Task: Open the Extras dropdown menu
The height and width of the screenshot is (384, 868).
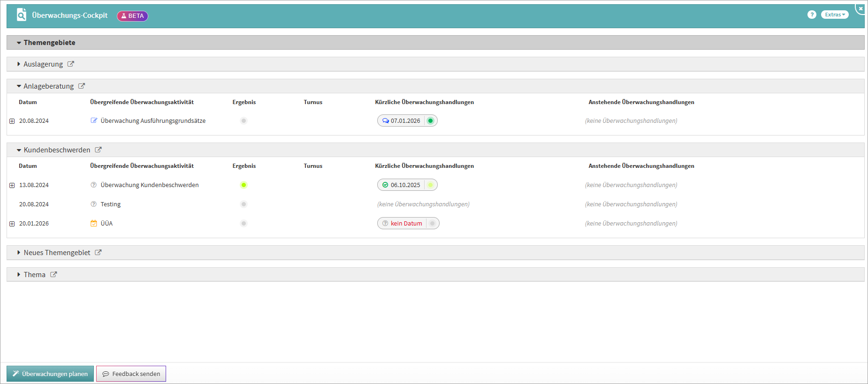Action: 835,15
